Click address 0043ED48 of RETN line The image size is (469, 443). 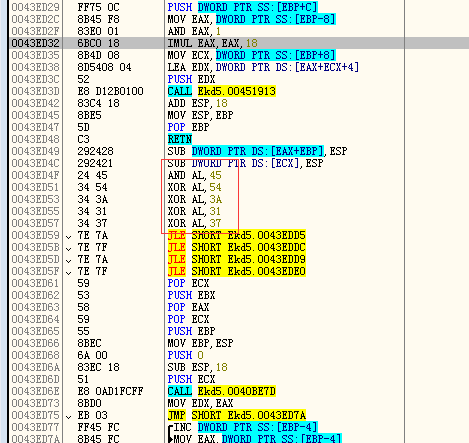click(35, 139)
